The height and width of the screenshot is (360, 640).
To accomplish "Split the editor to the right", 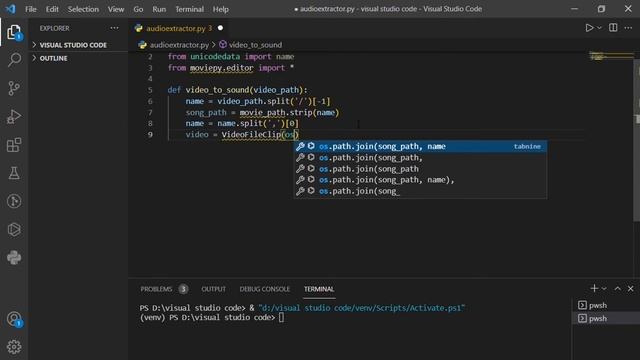I will (x=613, y=28).
